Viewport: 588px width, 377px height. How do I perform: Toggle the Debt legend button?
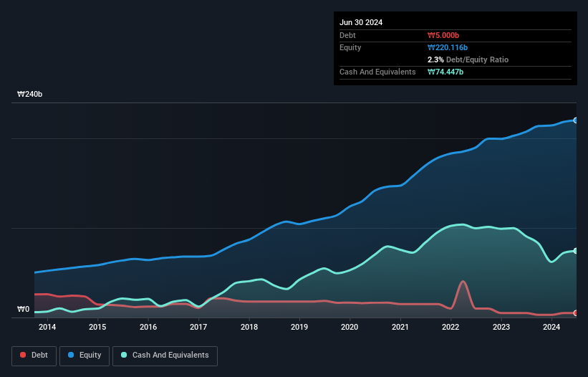[x=34, y=355]
